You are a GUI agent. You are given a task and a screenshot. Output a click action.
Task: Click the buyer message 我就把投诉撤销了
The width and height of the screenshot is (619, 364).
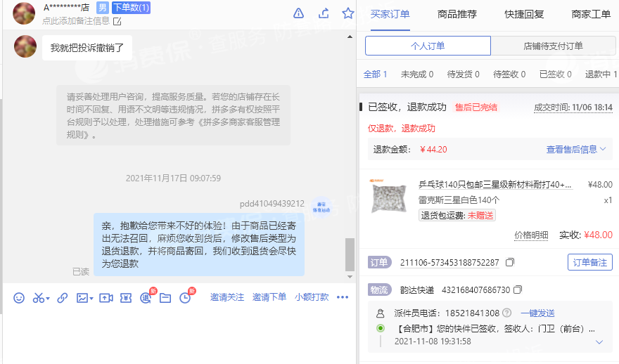click(x=87, y=48)
